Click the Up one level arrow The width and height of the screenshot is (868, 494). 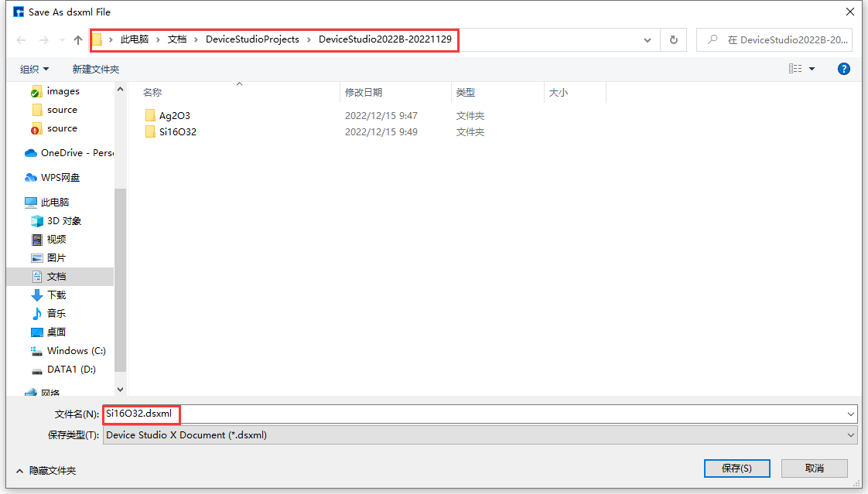78,39
